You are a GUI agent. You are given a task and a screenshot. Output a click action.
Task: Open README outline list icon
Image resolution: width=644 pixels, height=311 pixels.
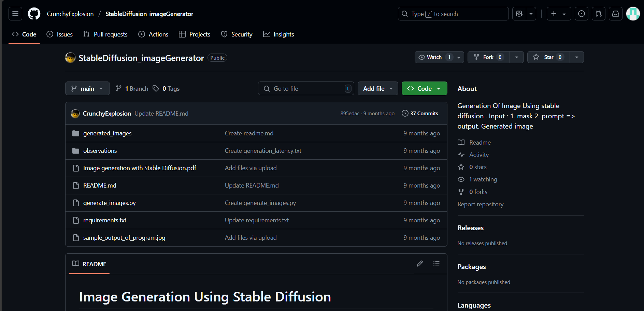[437, 264]
